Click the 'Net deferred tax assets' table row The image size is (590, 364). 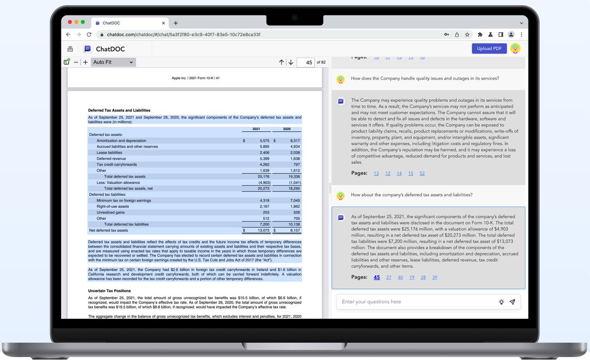[x=195, y=230]
